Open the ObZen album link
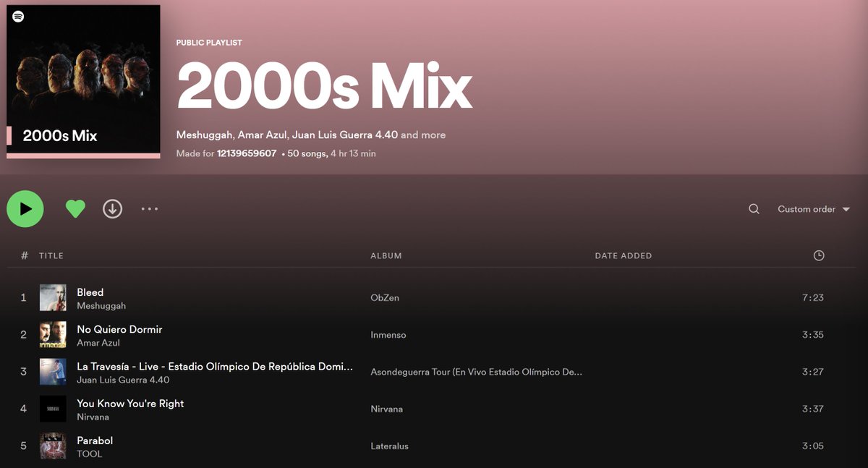 click(385, 298)
